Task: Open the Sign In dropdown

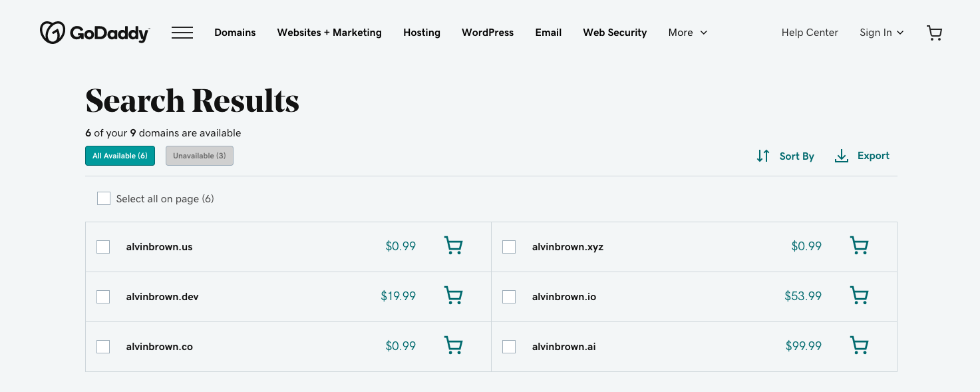Action: pos(881,33)
